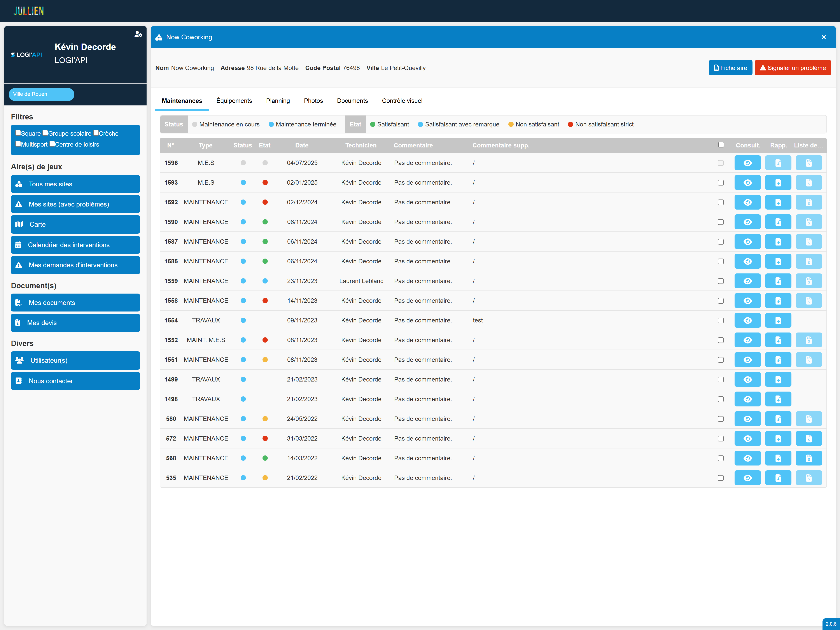The height and width of the screenshot is (630, 840).
Task: Click the Ville de Rouen selector pill
Action: pyautogui.click(x=41, y=94)
